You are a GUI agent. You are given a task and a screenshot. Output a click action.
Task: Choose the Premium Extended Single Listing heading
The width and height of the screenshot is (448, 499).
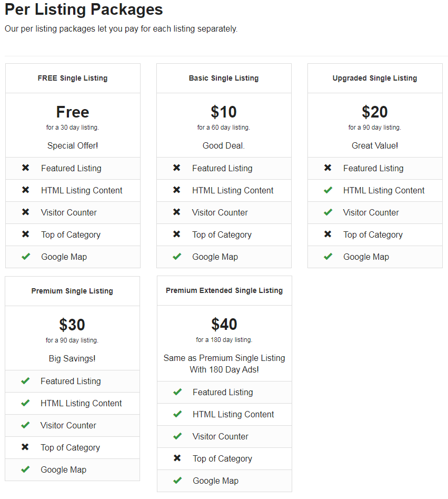click(224, 290)
